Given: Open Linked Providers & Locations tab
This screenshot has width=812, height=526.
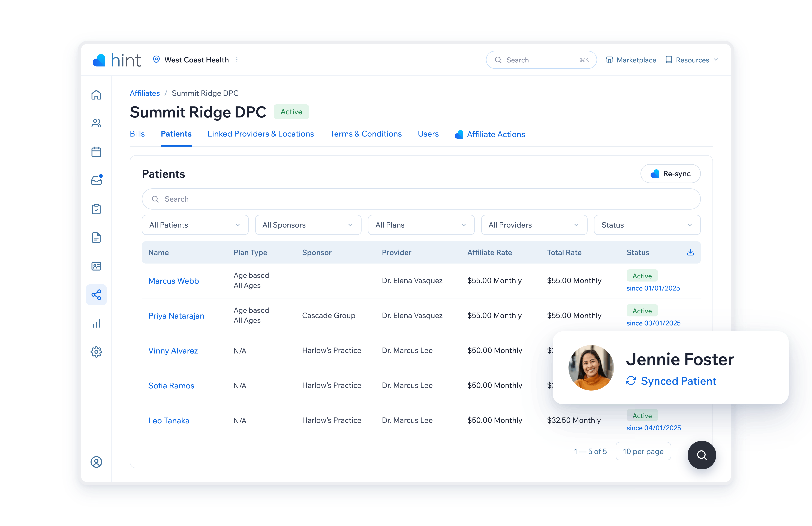Looking at the screenshot, I should pos(261,134).
